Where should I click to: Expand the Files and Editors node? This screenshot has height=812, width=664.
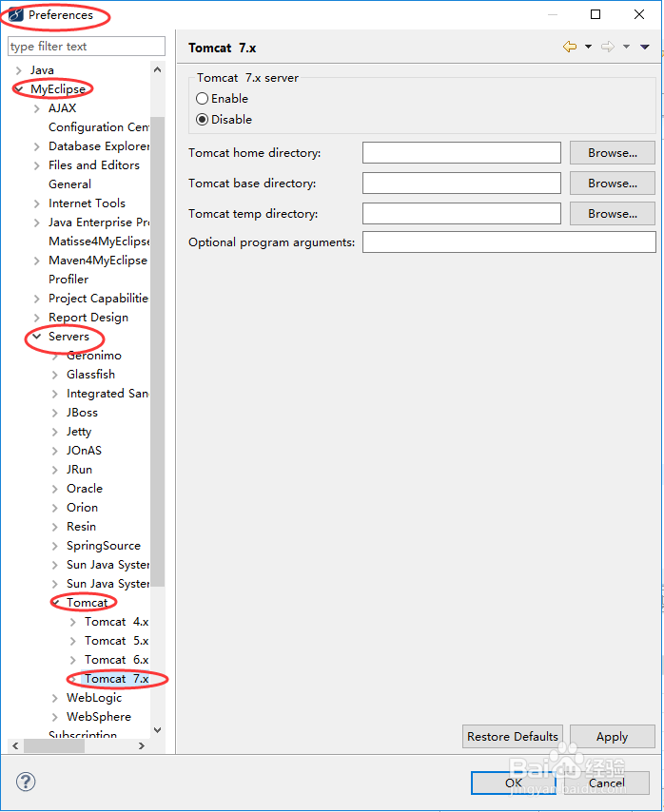pos(37,165)
